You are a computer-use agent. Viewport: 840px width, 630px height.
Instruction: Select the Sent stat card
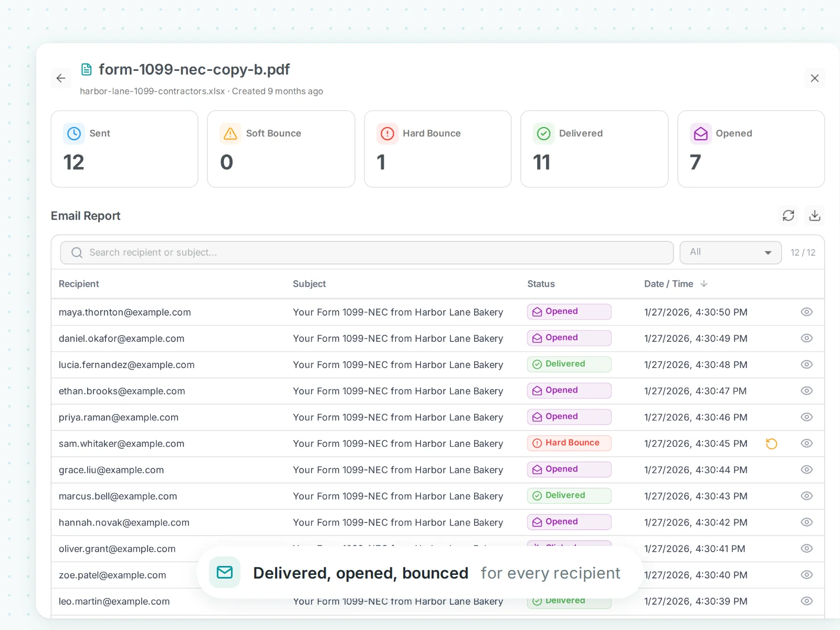click(x=124, y=149)
